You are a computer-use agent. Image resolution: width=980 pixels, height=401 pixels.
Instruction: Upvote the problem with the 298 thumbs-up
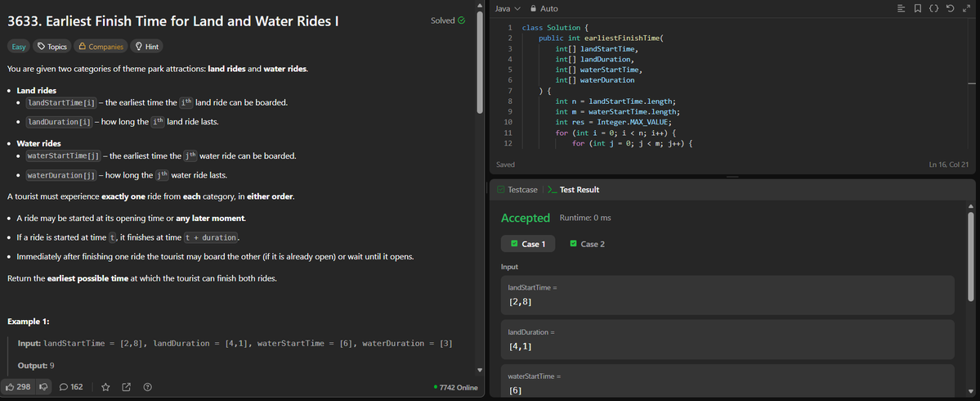[18, 386]
